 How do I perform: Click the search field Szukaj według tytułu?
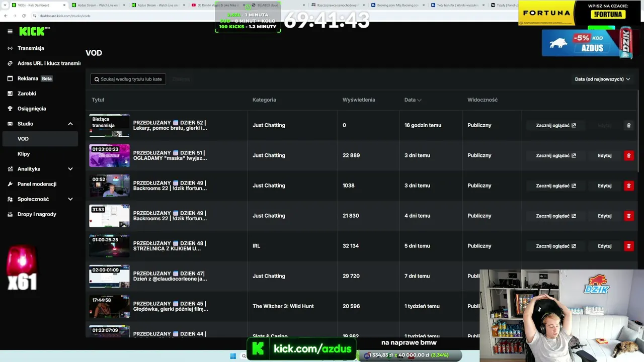coord(128,79)
